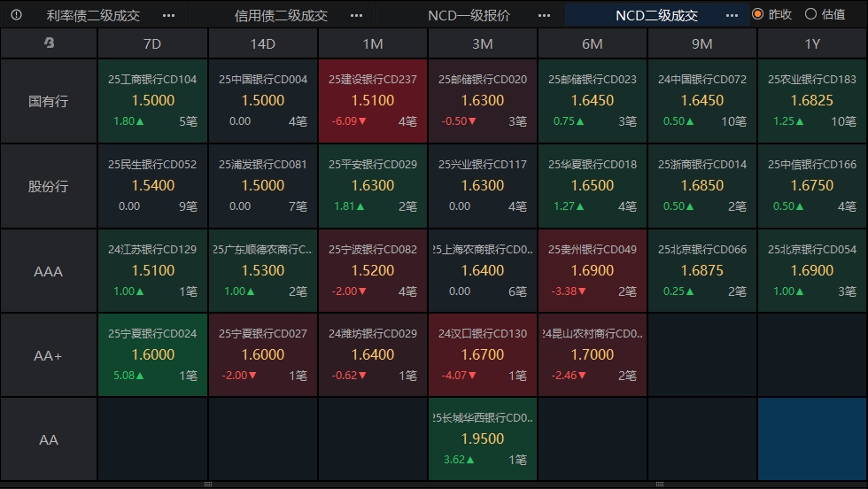Open the red 24汉口银行CD130 cell
The image size is (868, 489).
pyautogui.click(x=482, y=355)
